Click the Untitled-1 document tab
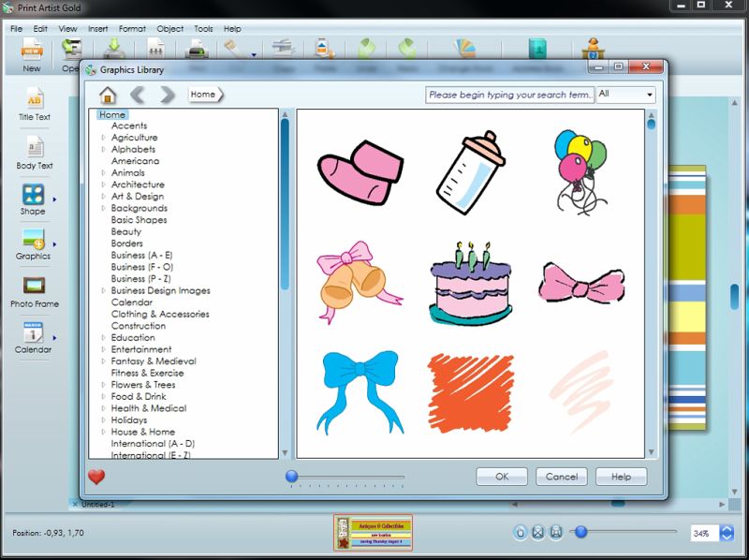This screenshot has width=749, height=560. pos(97,504)
